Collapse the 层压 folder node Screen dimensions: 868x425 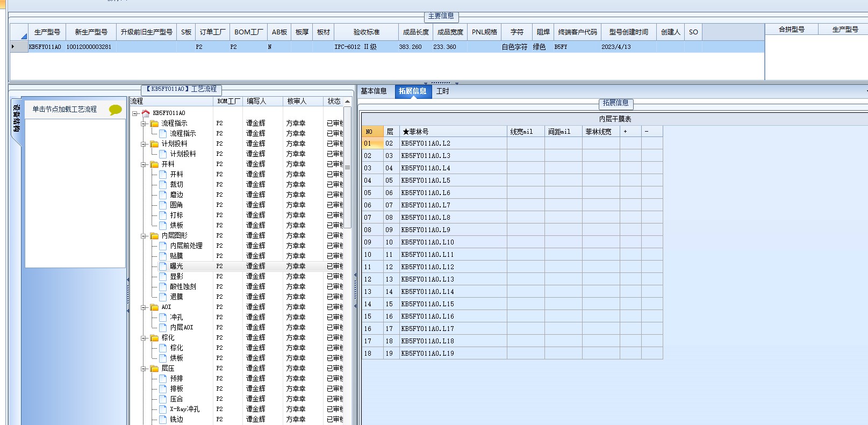(144, 369)
